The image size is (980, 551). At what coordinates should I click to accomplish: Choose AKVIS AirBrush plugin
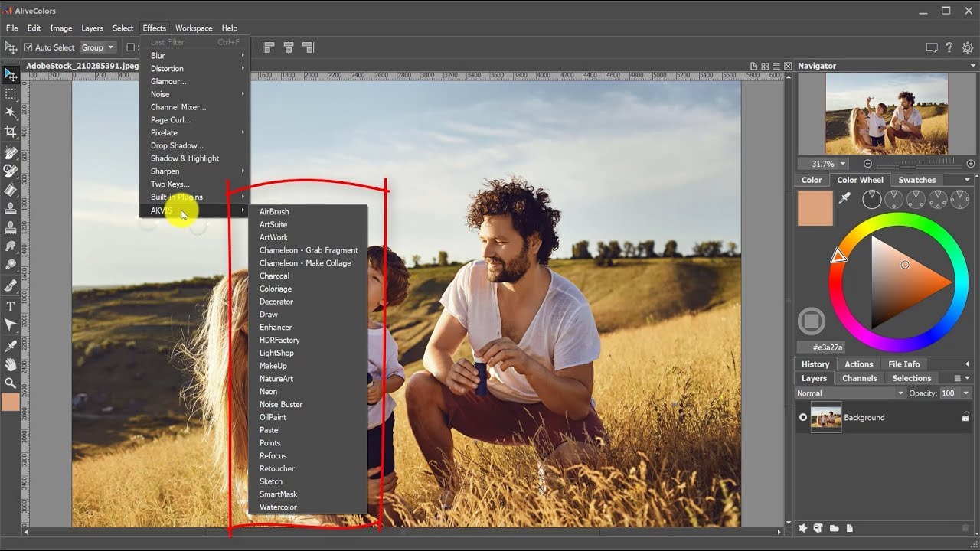coord(308,211)
